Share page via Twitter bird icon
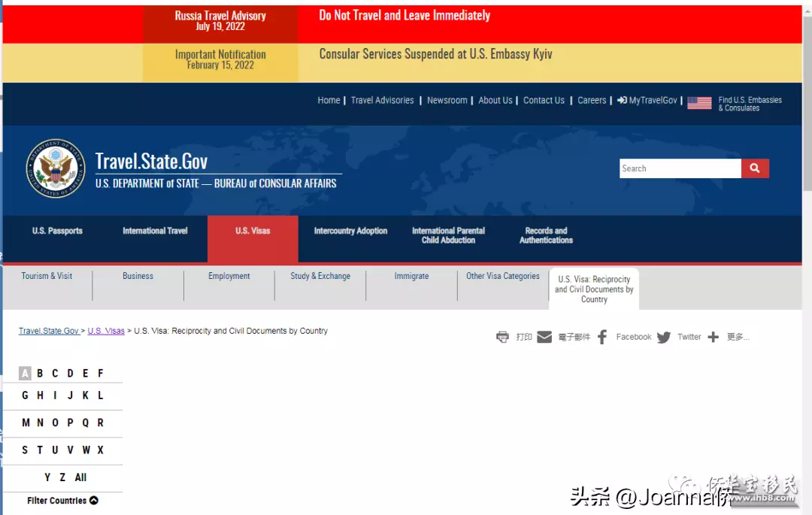The image size is (812, 515). (x=663, y=338)
